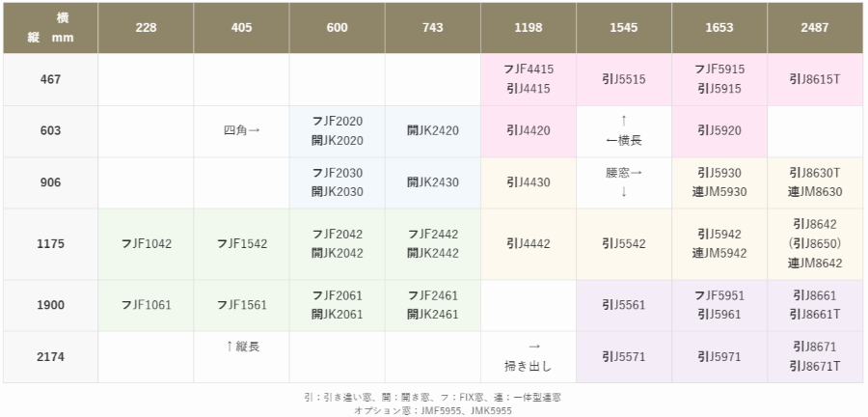The height and width of the screenshot is (417, 868).
Task: Click the フJF5951 product code
Action: [719, 295]
